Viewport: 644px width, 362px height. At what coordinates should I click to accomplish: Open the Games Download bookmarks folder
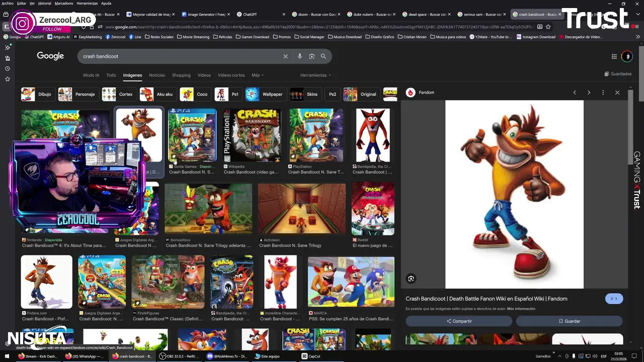pyautogui.click(x=252, y=37)
